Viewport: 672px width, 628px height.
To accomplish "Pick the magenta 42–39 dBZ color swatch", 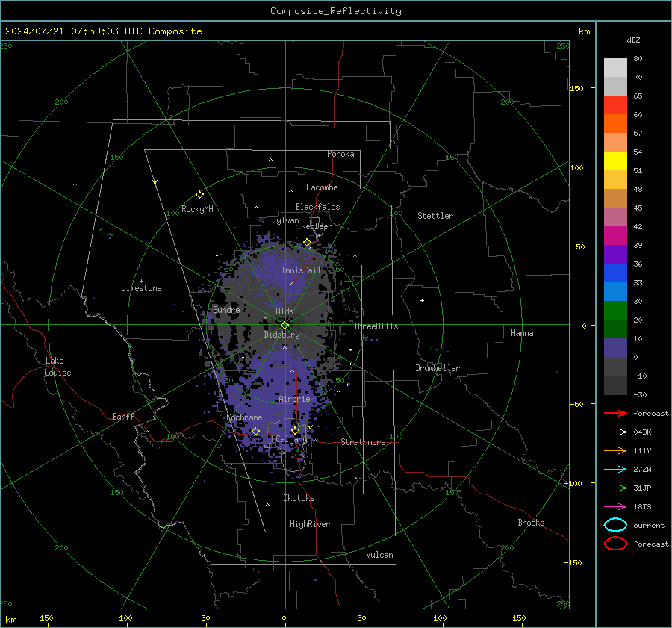I will pos(615,236).
